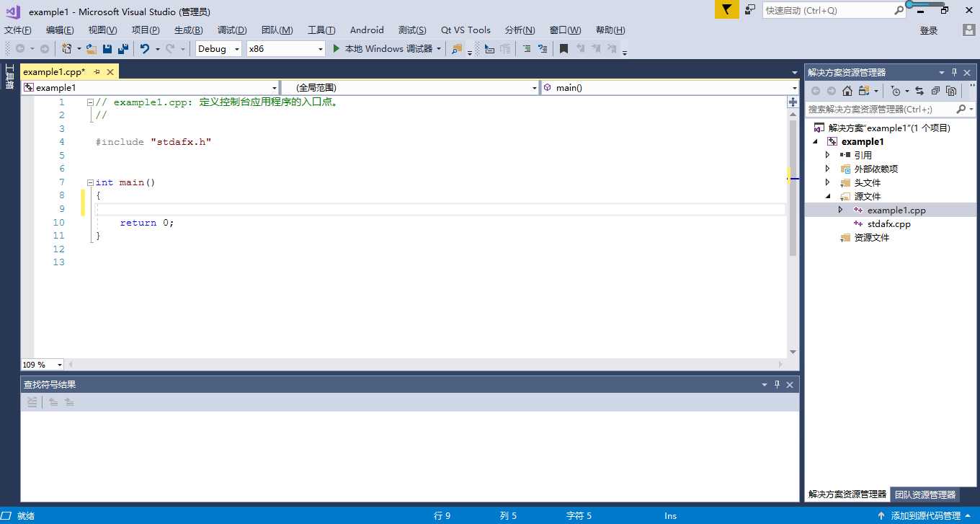This screenshot has width=980, height=524.
Task: Toggle auto-hide pin on 解决方案资源管理器 panel
Action: pos(954,72)
